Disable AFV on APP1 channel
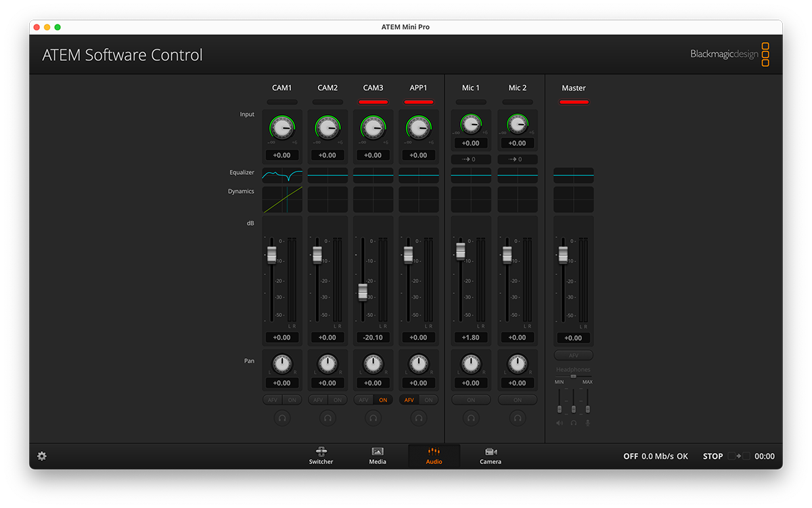 409,400
